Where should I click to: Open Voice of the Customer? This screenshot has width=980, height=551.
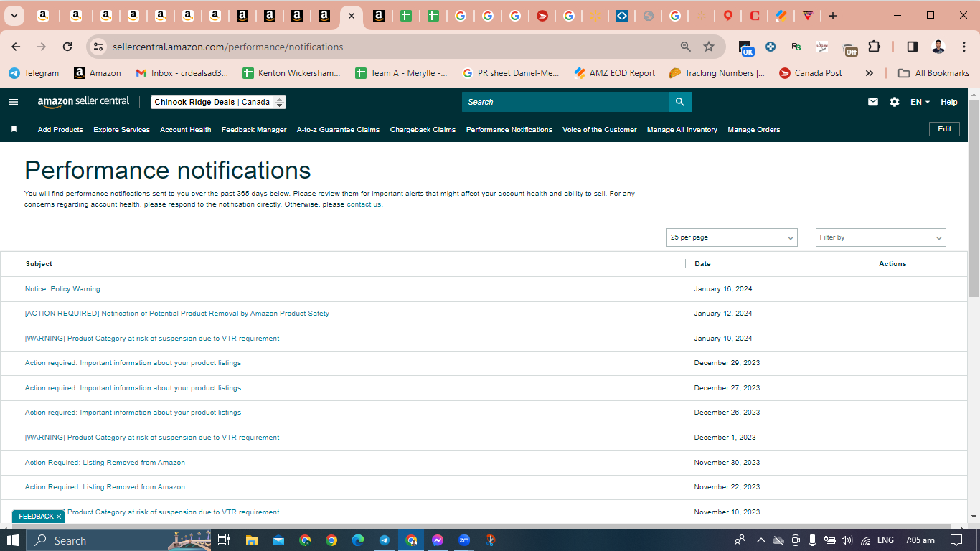click(x=600, y=130)
